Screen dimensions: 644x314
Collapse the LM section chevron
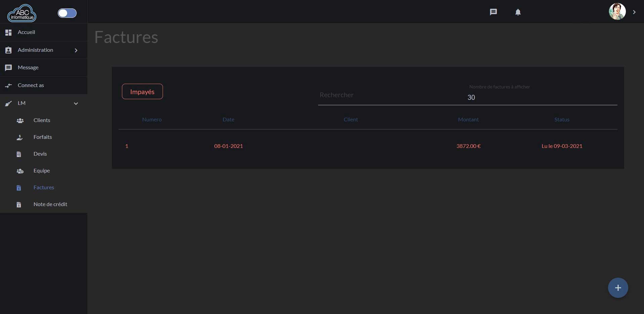tap(76, 104)
